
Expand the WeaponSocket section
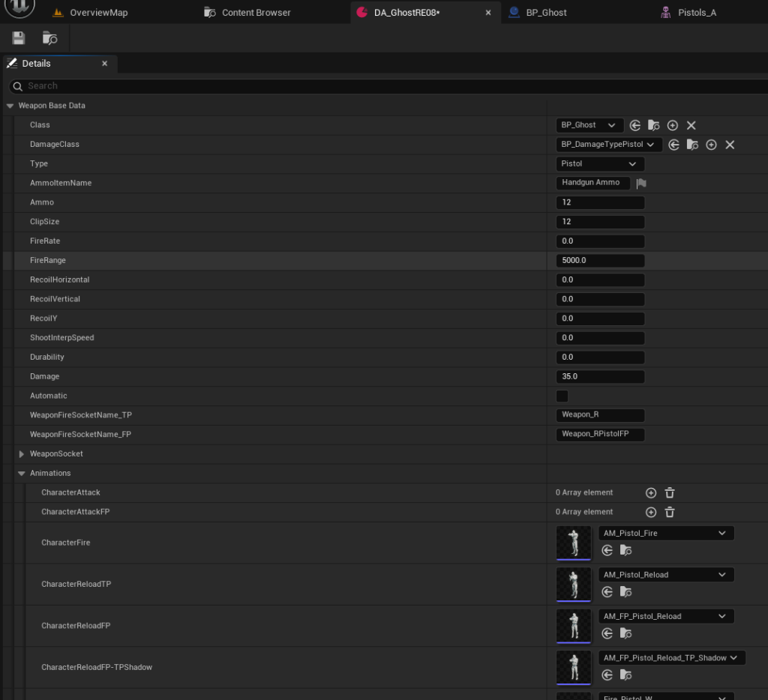pos(22,454)
